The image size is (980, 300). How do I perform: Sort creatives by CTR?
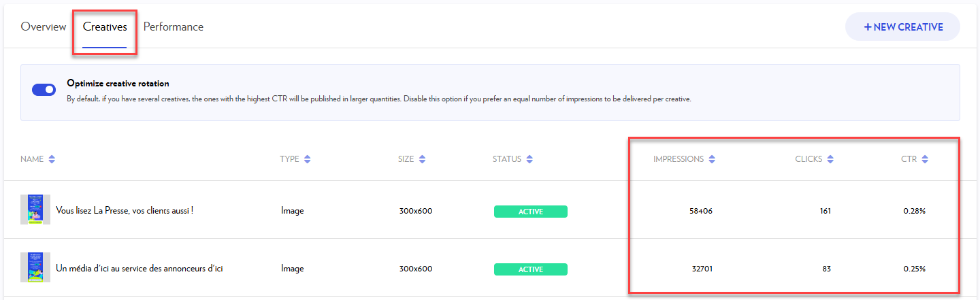pyautogui.click(x=925, y=159)
